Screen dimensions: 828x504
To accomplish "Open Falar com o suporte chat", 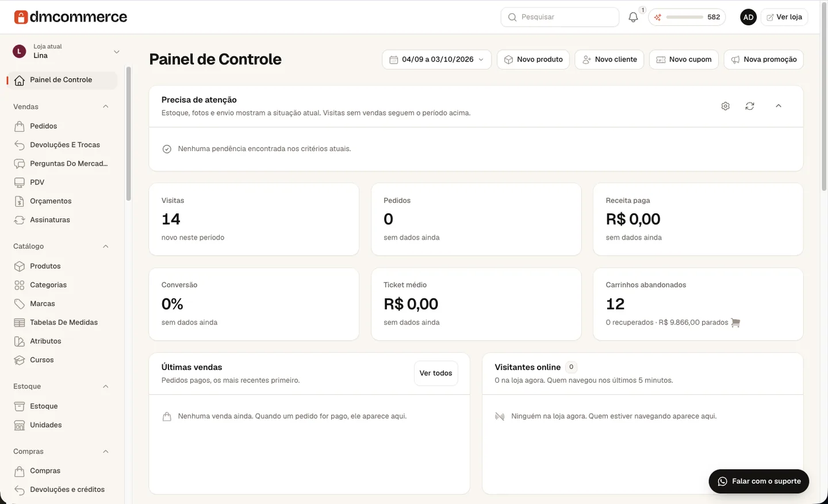I will pos(759,482).
